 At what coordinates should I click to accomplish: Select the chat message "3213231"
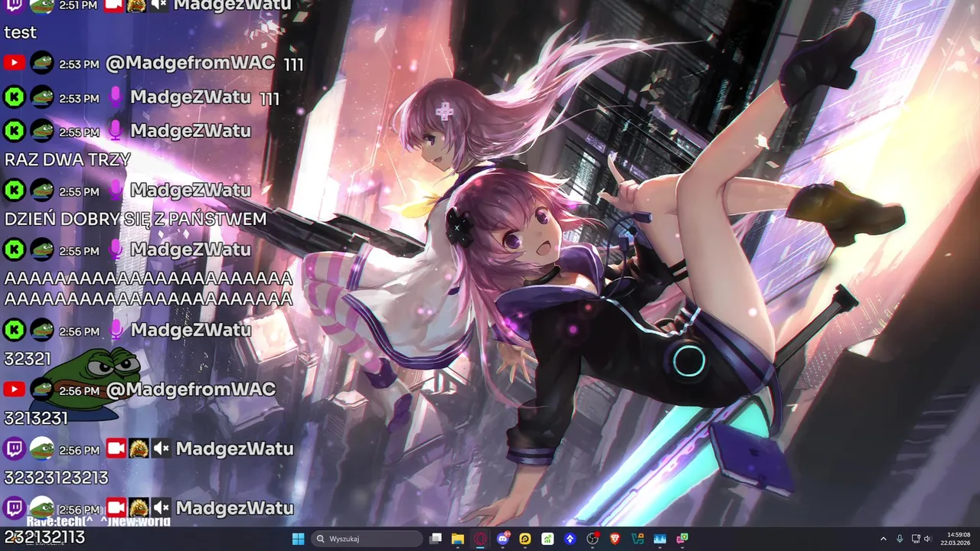(x=36, y=419)
